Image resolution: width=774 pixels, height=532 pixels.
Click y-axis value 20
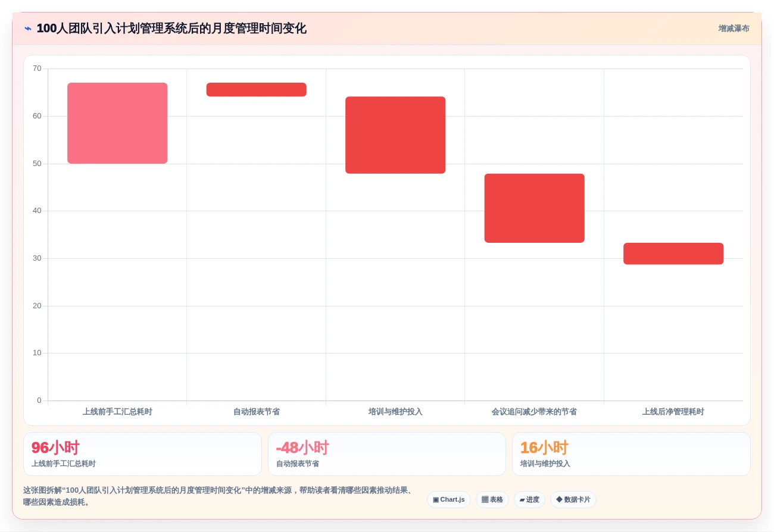click(x=37, y=305)
